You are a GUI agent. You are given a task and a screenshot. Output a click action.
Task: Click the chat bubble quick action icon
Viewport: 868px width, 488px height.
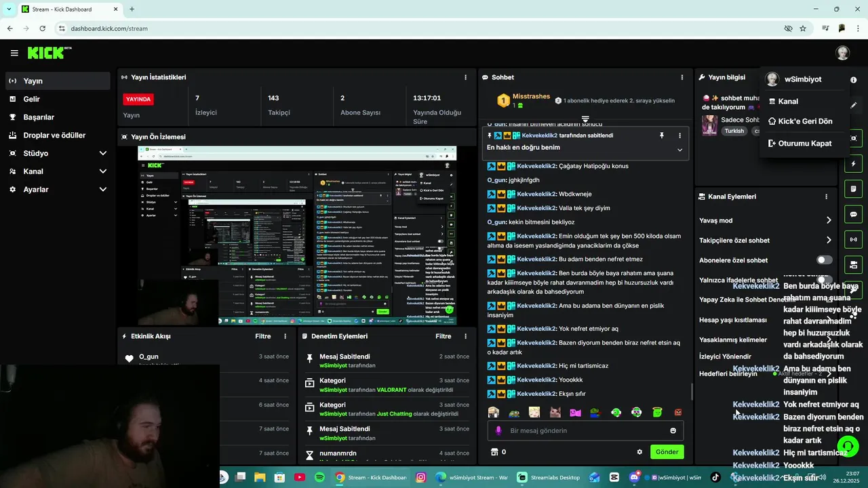[854, 214]
